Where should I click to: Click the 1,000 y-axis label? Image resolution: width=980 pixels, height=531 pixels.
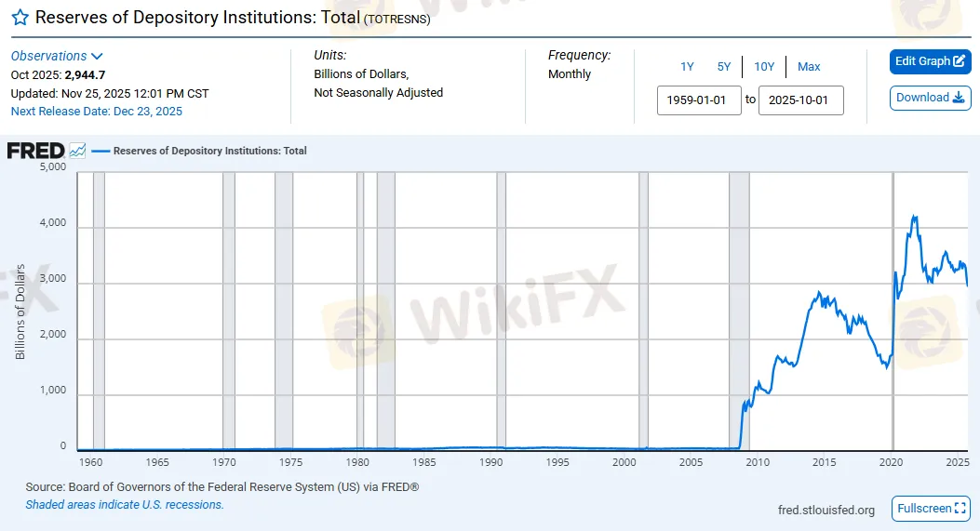coord(52,390)
